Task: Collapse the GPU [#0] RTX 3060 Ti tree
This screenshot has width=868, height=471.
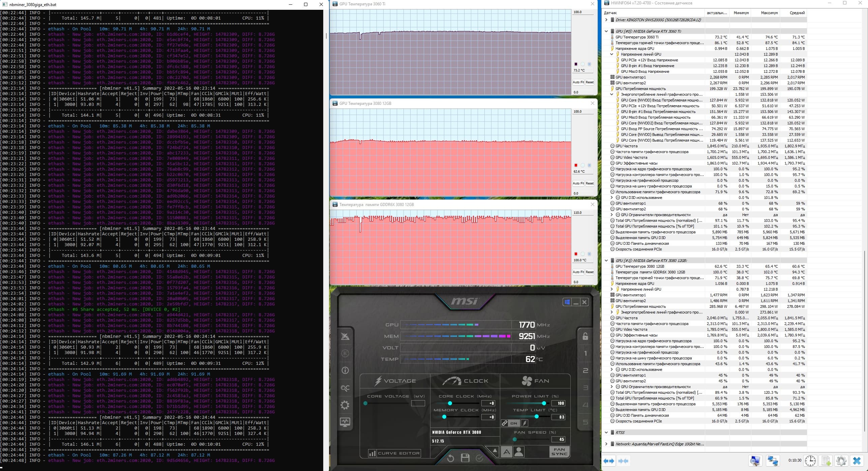Action: click(606, 31)
